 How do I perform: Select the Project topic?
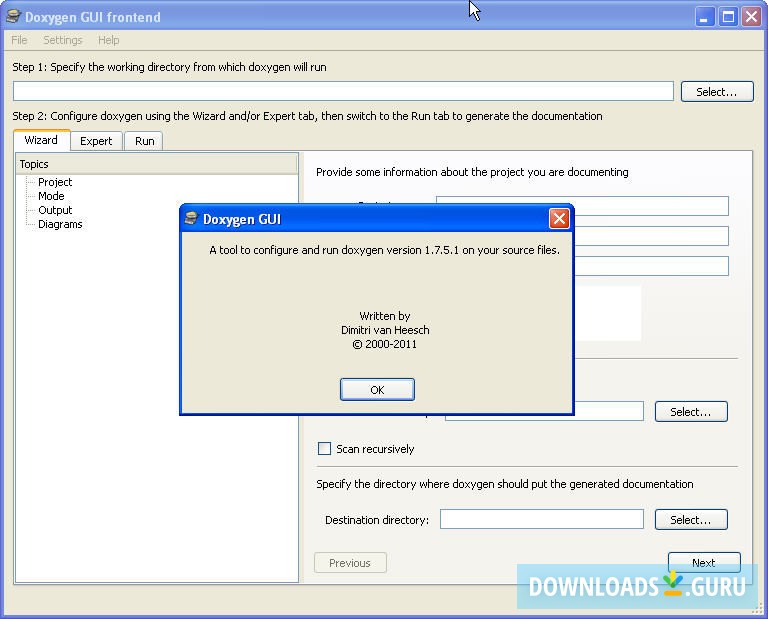tap(55, 182)
